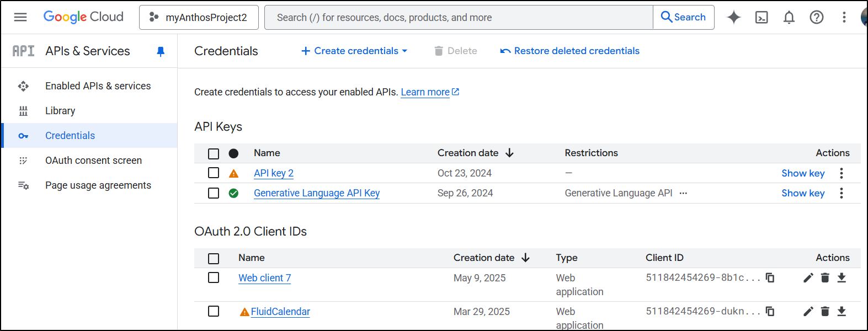Open the Create credentials dropdown
This screenshot has width=868, height=331.
point(354,51)
